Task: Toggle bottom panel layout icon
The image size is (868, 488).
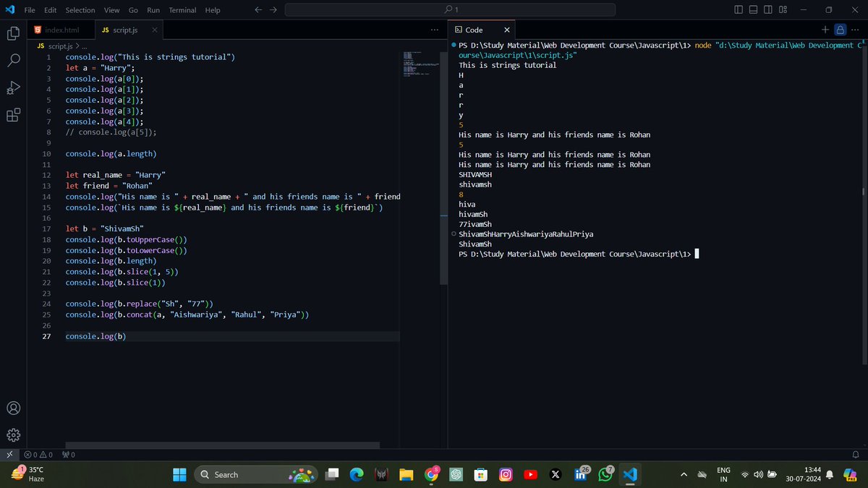Action: tap(753, 10)
